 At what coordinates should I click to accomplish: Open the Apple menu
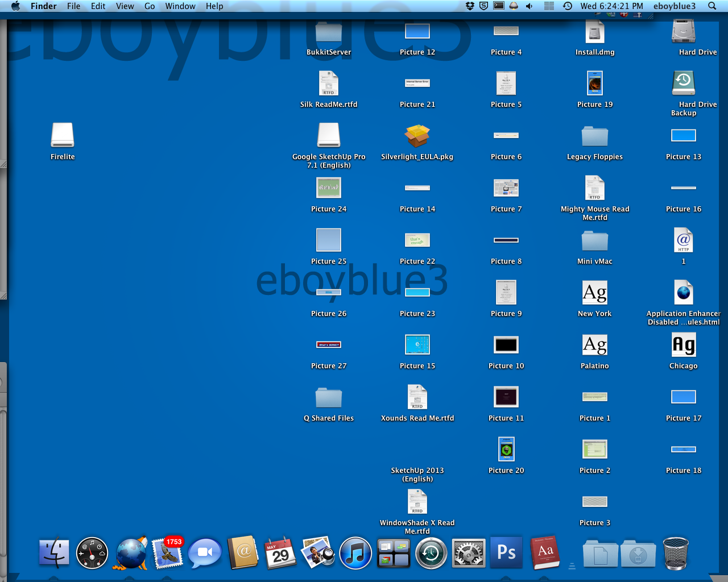pyautogui.click(x=15, y=6)
